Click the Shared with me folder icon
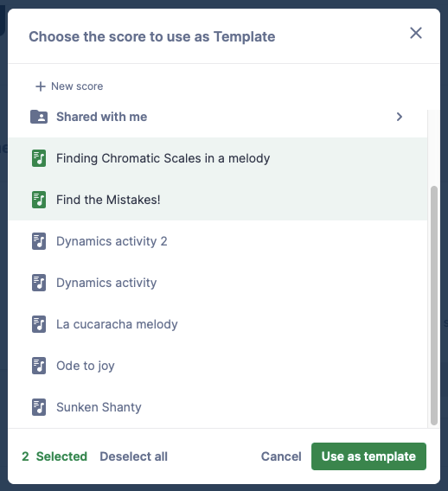Screen dimensions: 448x491 click(39, 117)
